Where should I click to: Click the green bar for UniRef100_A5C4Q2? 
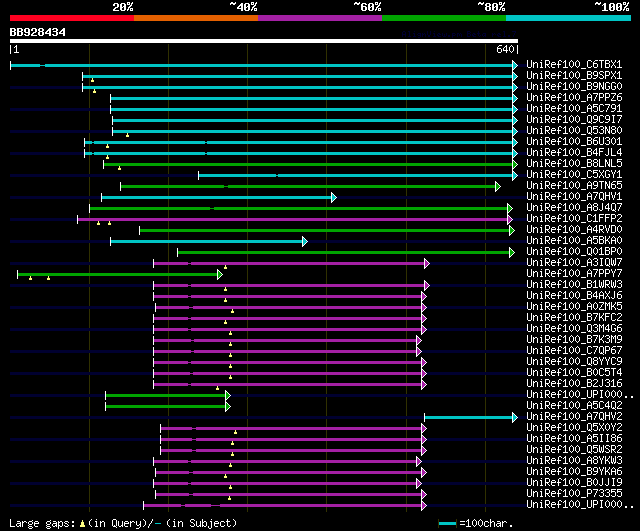[x=166, y=407]
